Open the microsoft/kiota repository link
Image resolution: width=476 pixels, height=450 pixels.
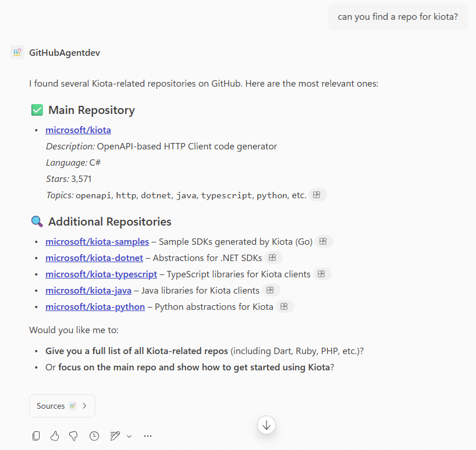point(78,130)
